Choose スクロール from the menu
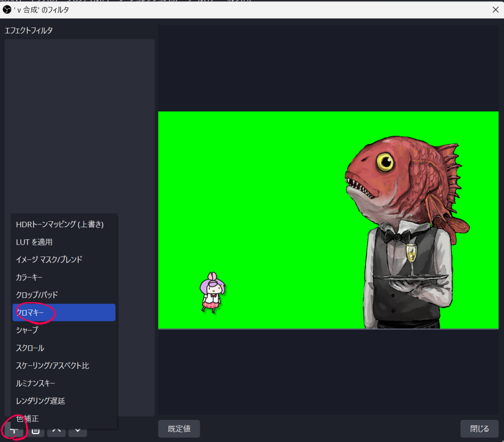This screenshot has width=504, height=442. [64, 348]
